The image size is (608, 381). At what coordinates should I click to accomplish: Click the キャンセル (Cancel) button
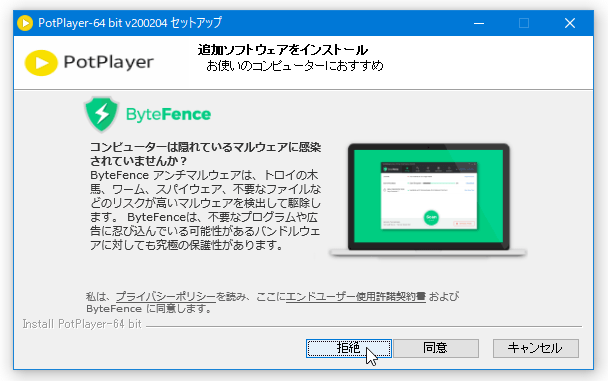(x=535, y=348)
